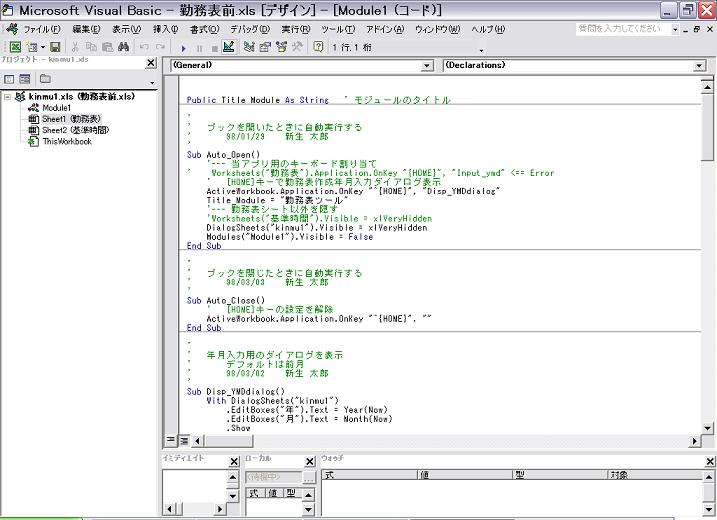Open the 編集(E) menu

coord(86,29)
